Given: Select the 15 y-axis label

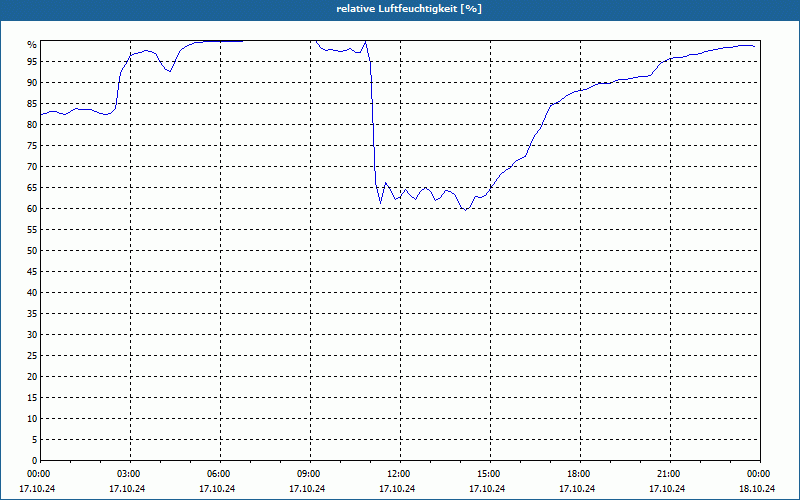Looking at the screenshot, I should [x=32, y=397].
